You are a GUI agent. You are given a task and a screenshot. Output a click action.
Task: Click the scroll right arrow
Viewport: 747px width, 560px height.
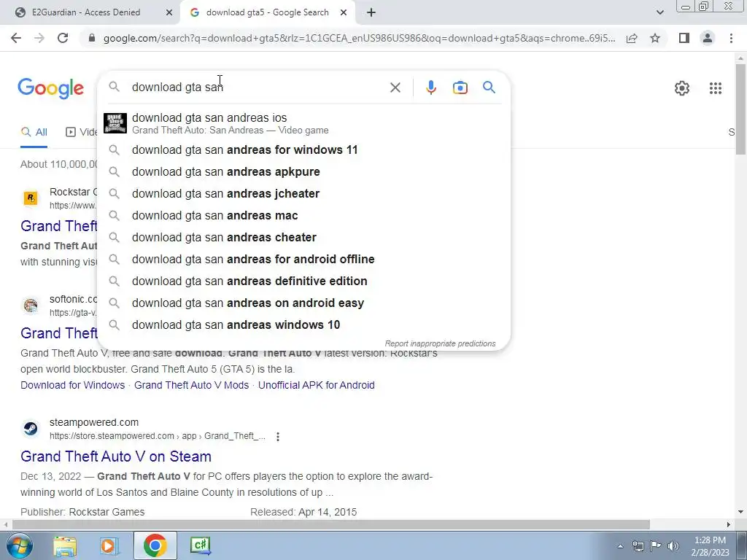(x=729, y=524)
